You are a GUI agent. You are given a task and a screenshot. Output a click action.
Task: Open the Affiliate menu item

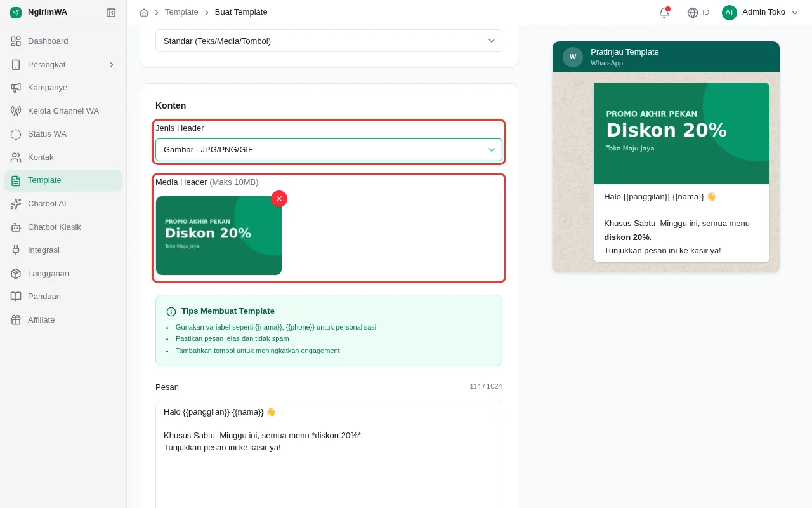point(63,320)
